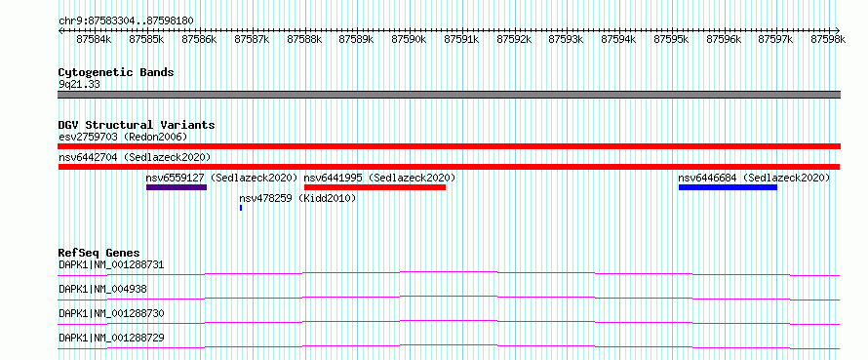The image size is (868, 360).
Task: Click the chr9:87583304..87598180 coordinate label
Action: click(126, 20)
